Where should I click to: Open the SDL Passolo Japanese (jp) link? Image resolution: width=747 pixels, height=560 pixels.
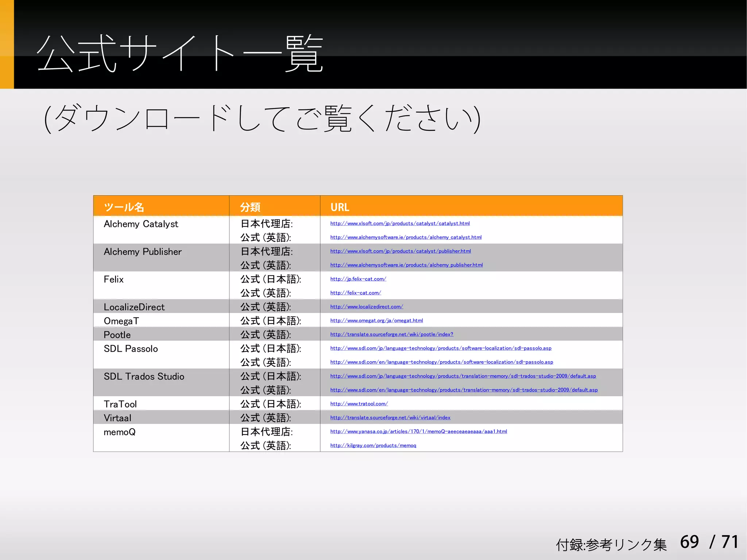point(441,348)
